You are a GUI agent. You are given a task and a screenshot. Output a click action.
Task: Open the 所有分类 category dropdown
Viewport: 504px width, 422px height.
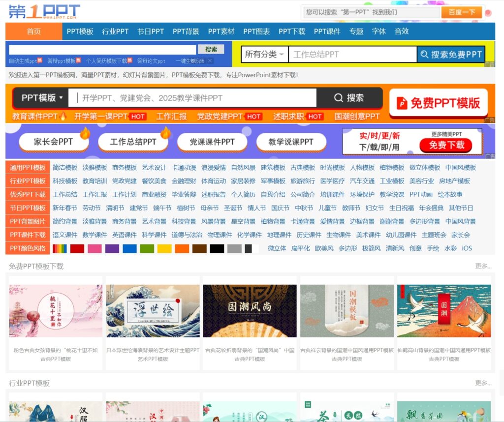click(x=265, y=55)
